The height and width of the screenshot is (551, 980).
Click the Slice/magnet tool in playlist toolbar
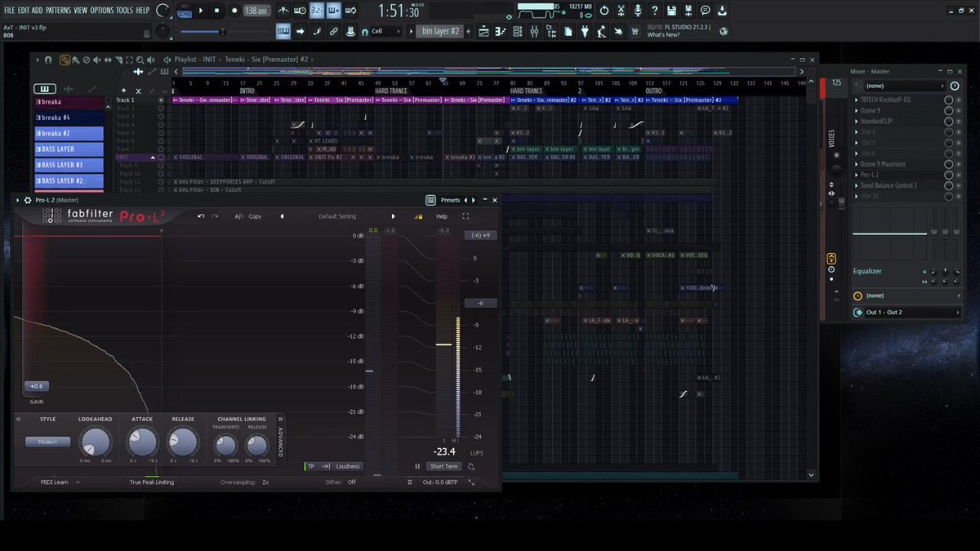pyautogui.click(x=48, y=60)
